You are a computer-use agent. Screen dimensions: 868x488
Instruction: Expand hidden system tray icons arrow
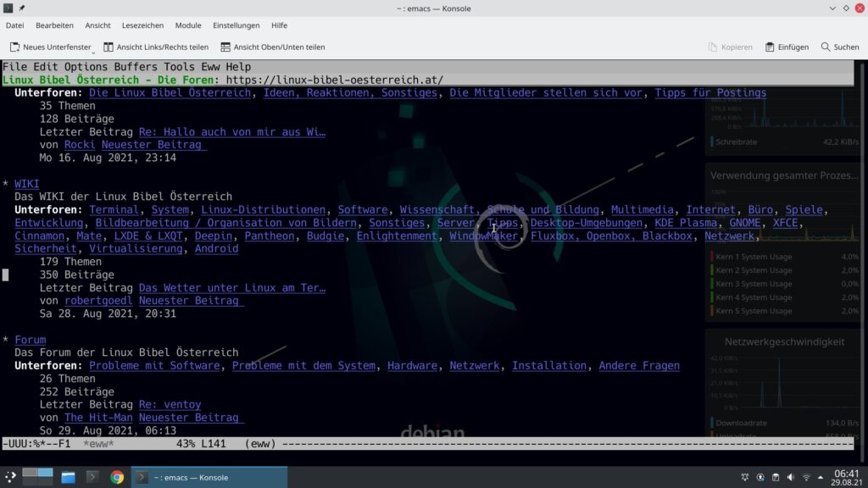[821, 477]
